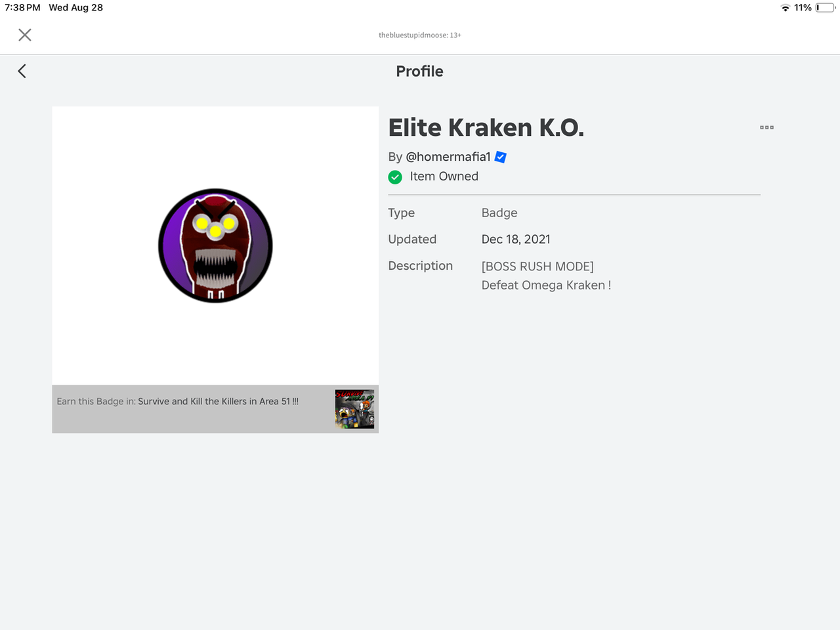Click the blue verified badge icon
Screen dimensions: 840x630
(500, 157)
